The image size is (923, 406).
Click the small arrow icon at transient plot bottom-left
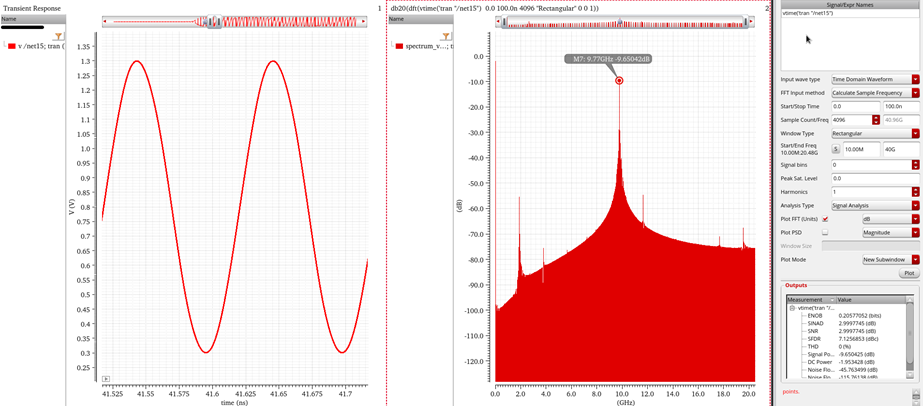pos(106,379)
